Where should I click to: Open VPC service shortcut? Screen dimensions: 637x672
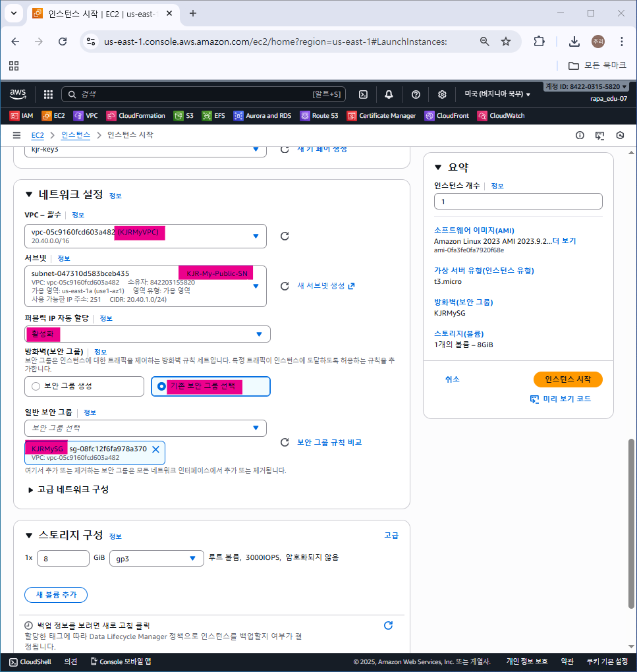(86, 116)
